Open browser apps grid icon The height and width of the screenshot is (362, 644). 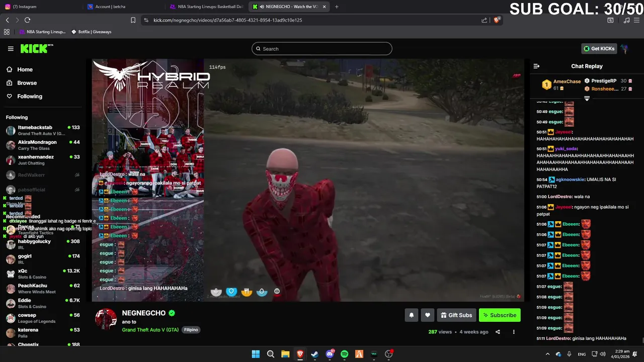tap(7, 32)
